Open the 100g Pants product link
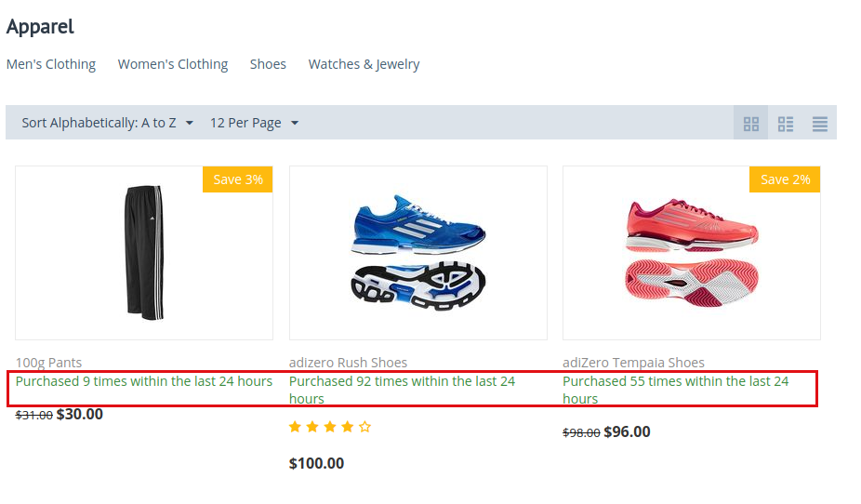This screenshot has width=861, height=504. (48, 363)
